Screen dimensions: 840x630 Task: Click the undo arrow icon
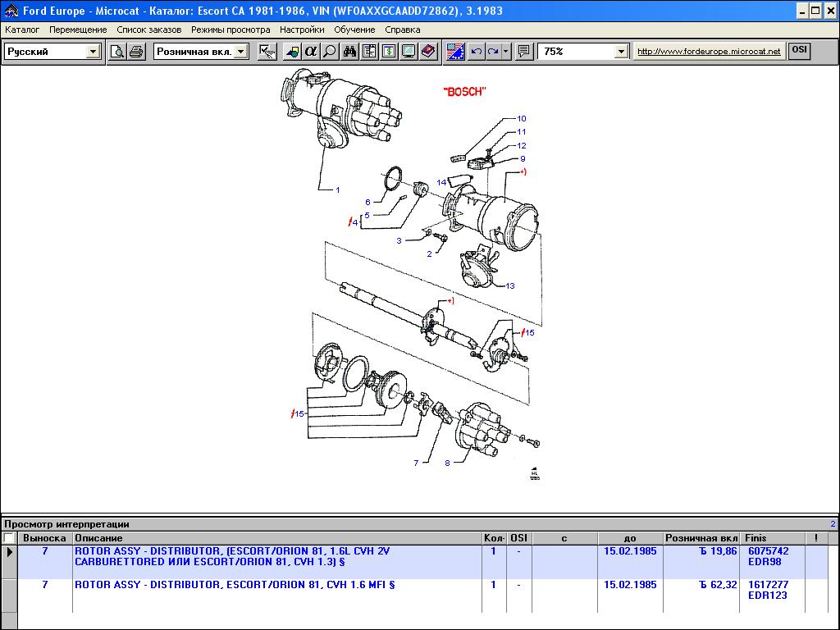[x=476, y=52]
